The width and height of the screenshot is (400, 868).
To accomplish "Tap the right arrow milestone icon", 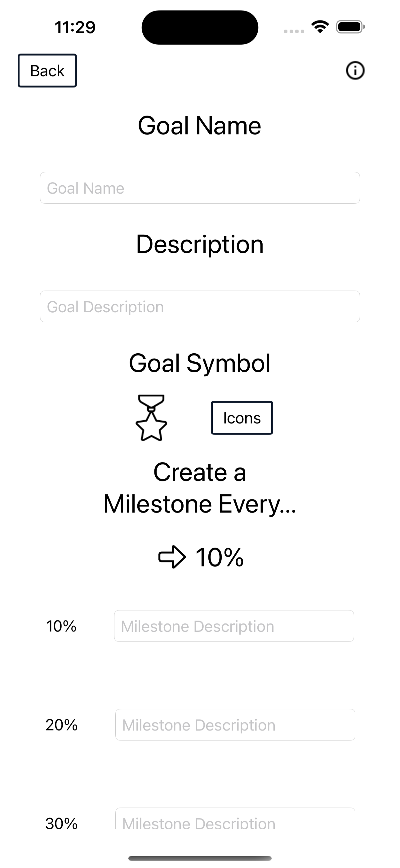I will (x=172, y=557).
